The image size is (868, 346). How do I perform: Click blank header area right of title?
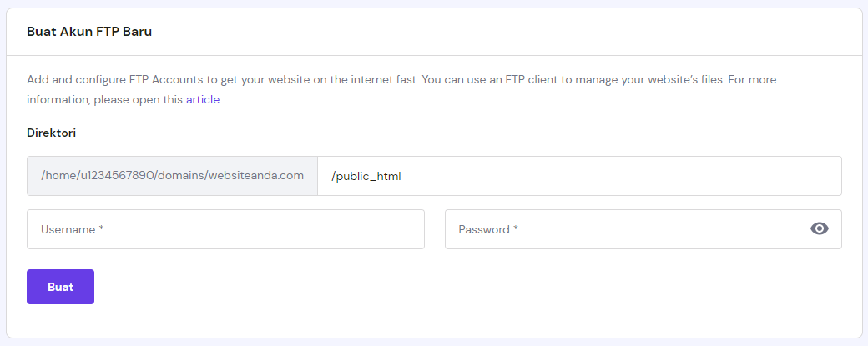coord(501,32)
